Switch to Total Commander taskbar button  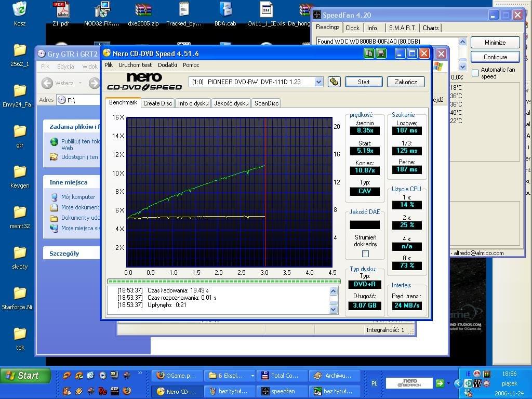click(282, 376)
